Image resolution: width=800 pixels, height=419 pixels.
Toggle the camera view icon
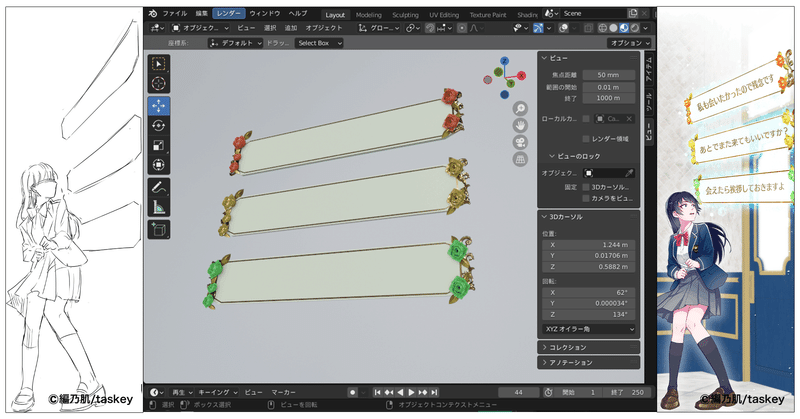tap(520, 142)
